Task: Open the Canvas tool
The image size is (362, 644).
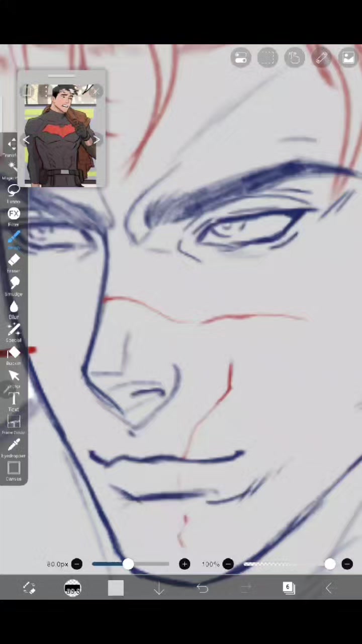Action: (x=14, y=471)
